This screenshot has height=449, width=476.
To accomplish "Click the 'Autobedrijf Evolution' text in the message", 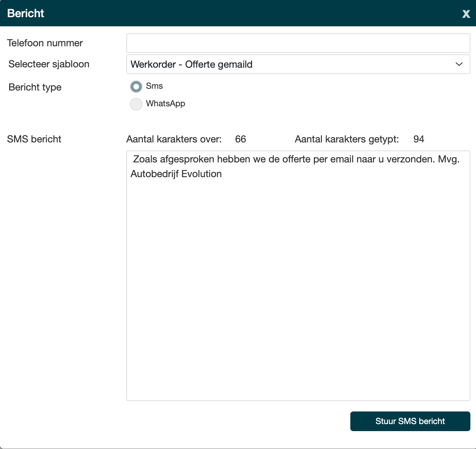I will pos(176,174).
